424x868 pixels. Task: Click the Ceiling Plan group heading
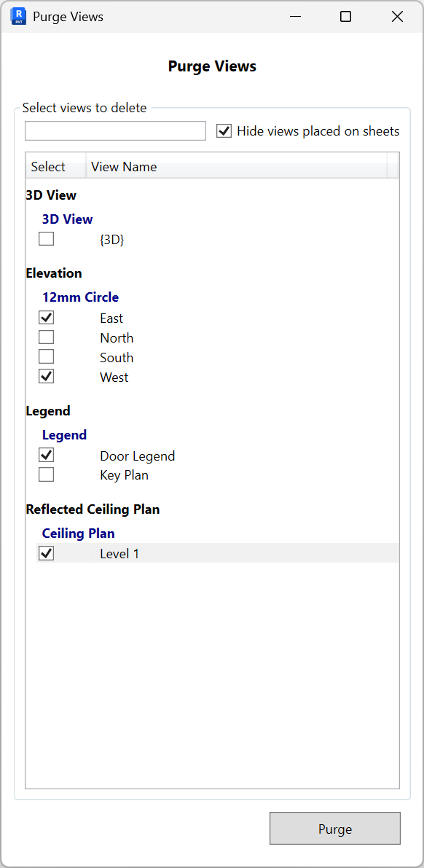[78, 533]
